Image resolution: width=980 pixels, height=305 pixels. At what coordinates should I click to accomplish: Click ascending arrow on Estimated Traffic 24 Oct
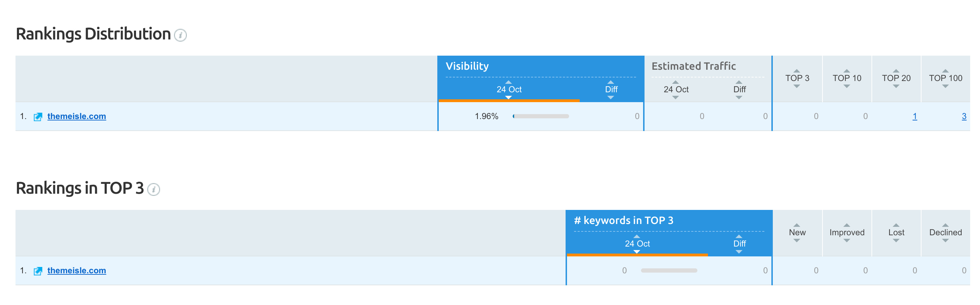click(x=676, y=82)
